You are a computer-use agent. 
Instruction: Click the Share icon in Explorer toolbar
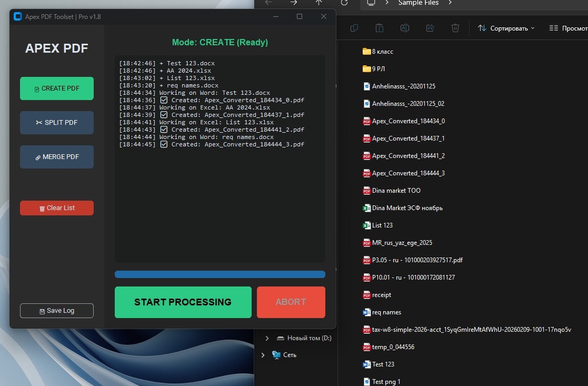point(430,27)
